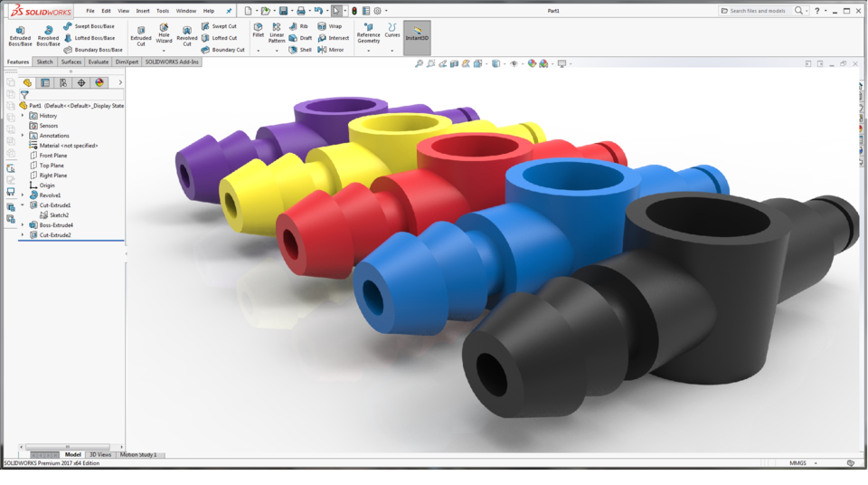Open the Insert menu
Viewport: 868px width, 485px height.
(143, 11)
